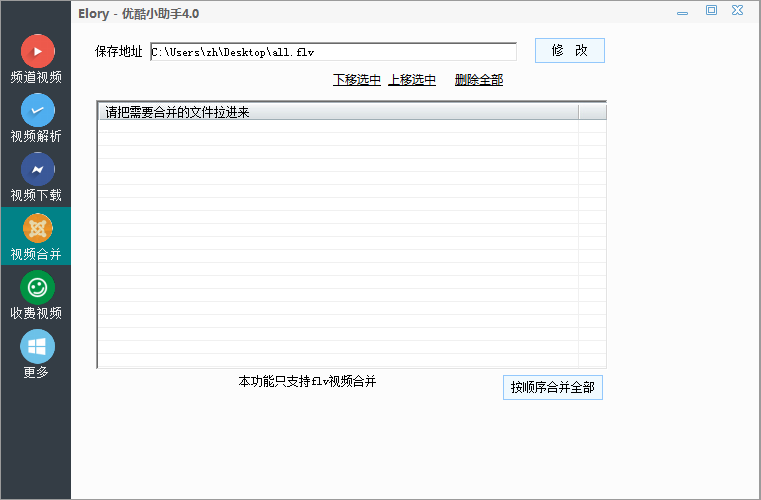Screen dimensions: 761x500
Task: Minimize the Elory window
Action: [682, 11]
